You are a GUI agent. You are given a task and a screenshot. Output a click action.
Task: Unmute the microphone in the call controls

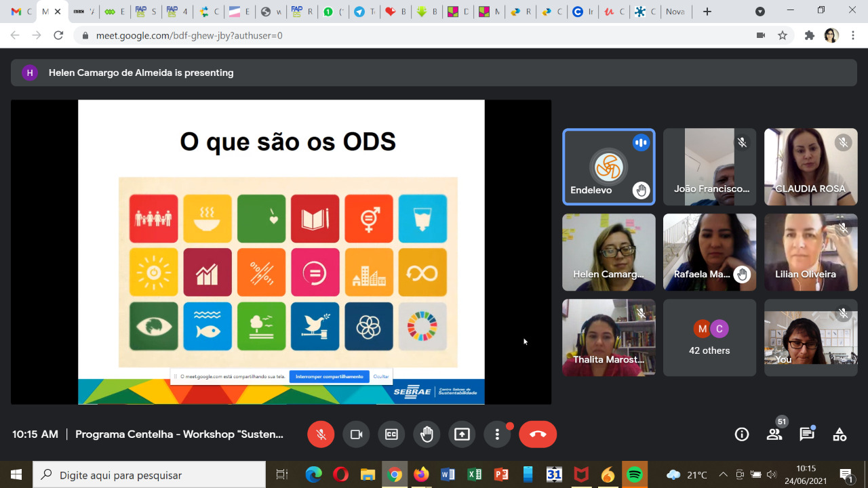point(321,434)
